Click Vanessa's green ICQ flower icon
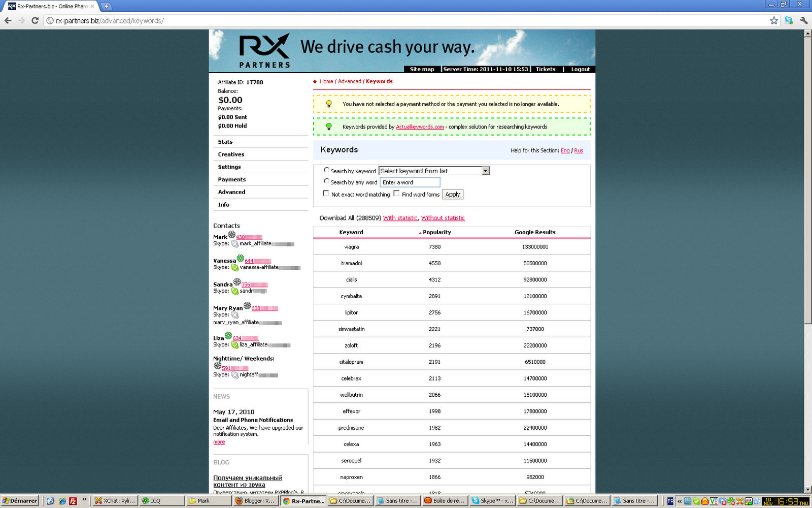 click(241, 258)
